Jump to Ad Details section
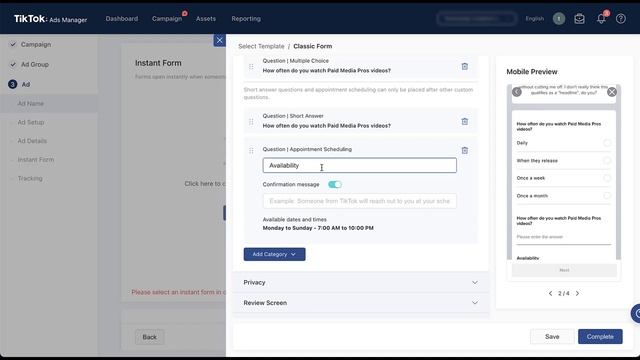The width and height of the screenshot is (640, 360). [32, 141]
